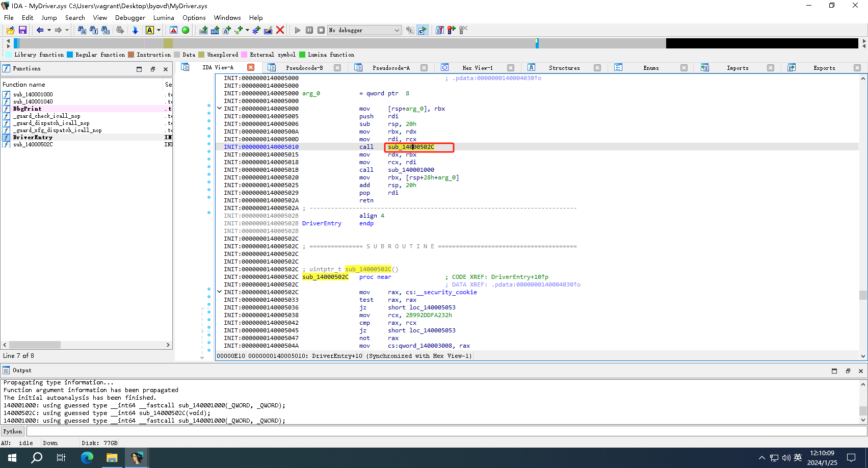Image resolution: width=868 pixels, height=468 pixels.
Task: Switch to the Imports tab
Action: pyautogui.click(x=737, y=68)
